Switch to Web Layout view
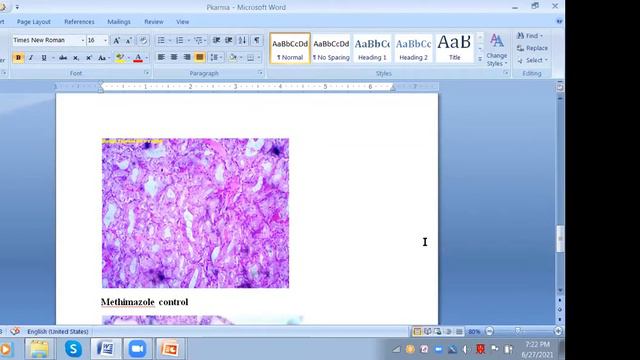This screenshot has width=640, height=360. [x=438, y=331]
